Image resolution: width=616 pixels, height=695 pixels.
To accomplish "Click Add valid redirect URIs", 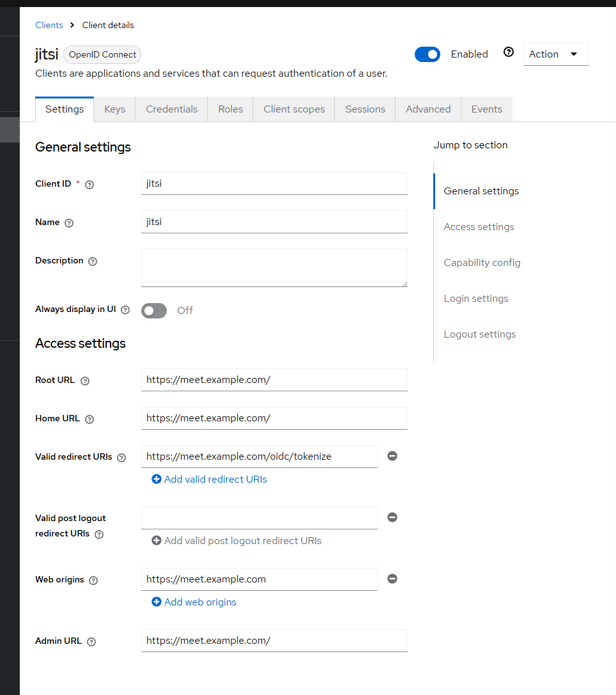I will (x=210, y=479).
